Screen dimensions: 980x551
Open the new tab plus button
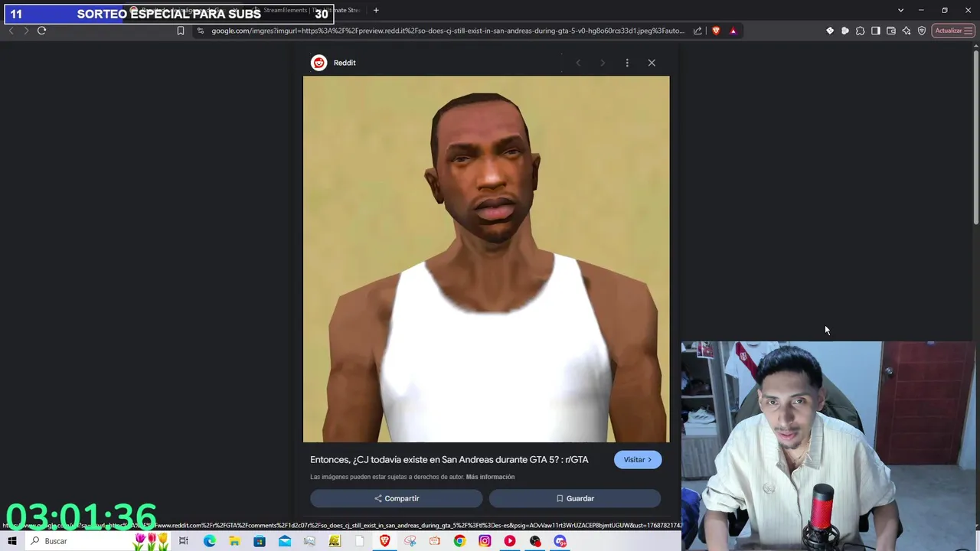point(376,10)
